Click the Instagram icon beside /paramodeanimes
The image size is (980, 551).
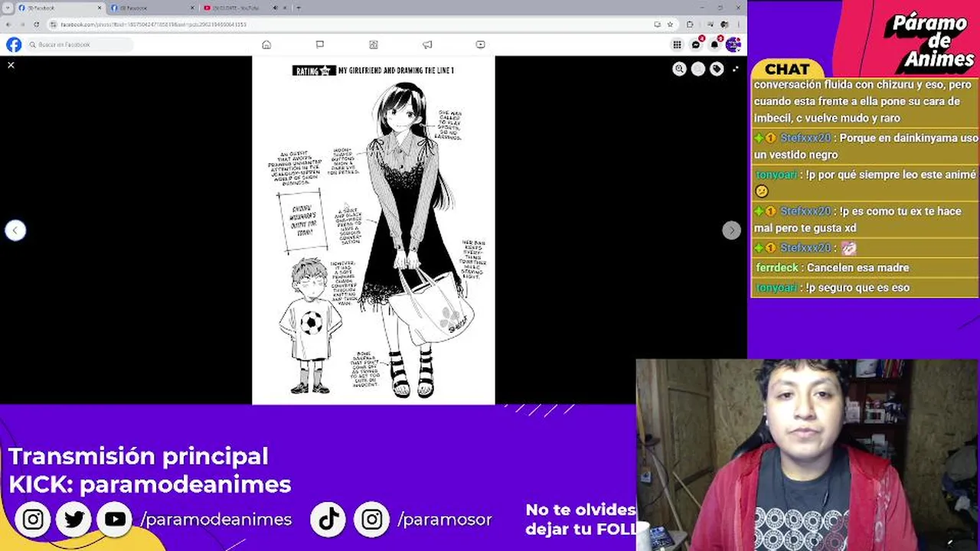(33, 520)
